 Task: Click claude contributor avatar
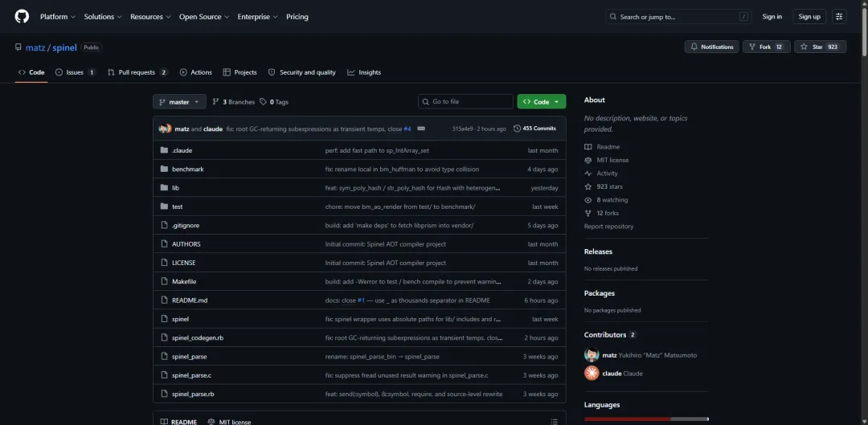coord(592,374)
